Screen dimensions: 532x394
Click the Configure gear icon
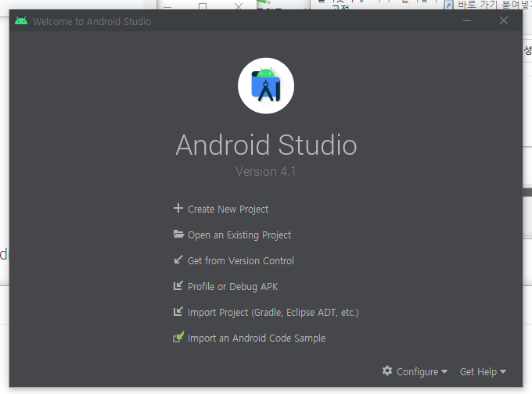387,371
